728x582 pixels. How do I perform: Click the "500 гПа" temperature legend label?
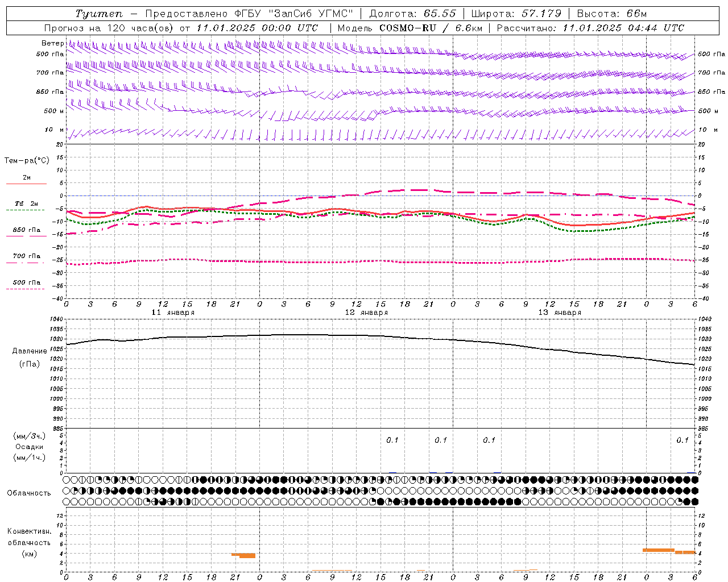26,282
